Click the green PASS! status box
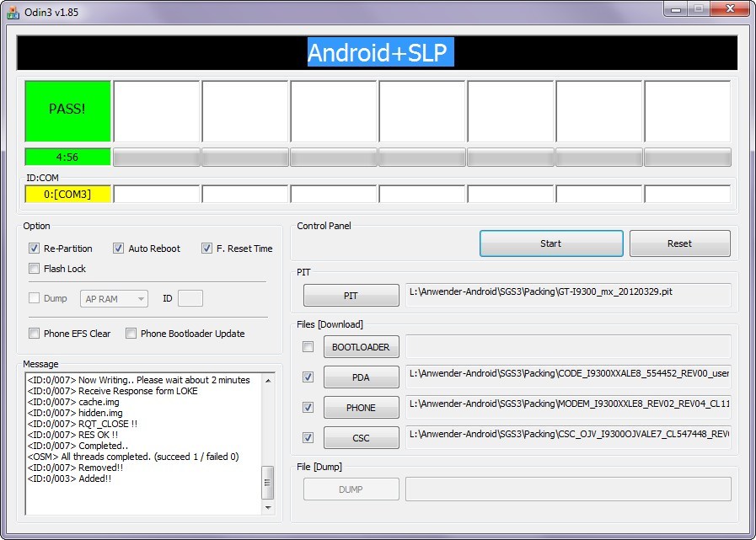The width and height of the screenshot is (756, 540). (67, 111)
